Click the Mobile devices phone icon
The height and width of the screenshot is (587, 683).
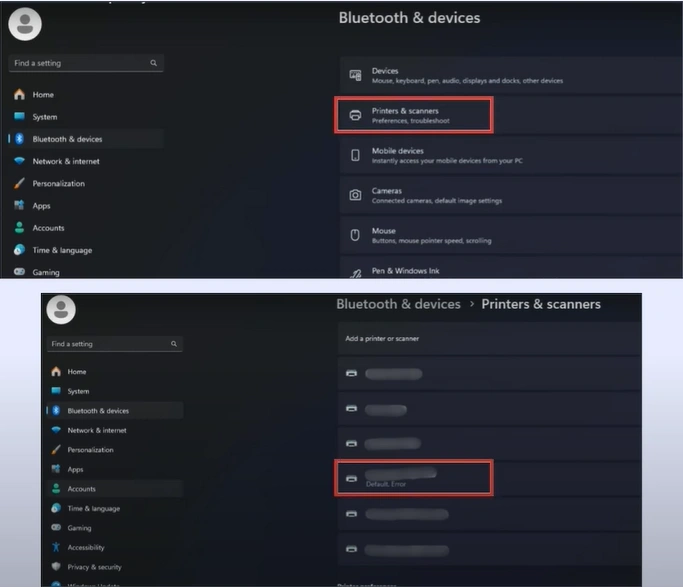355,155
